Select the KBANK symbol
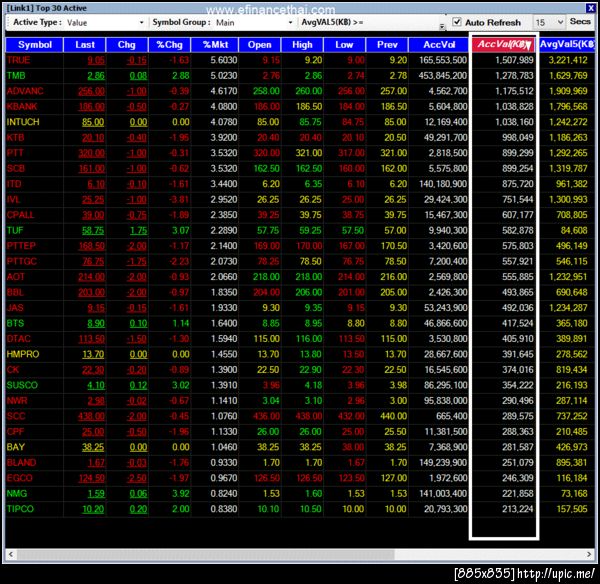The image size is (600, 584). [21, 106]
